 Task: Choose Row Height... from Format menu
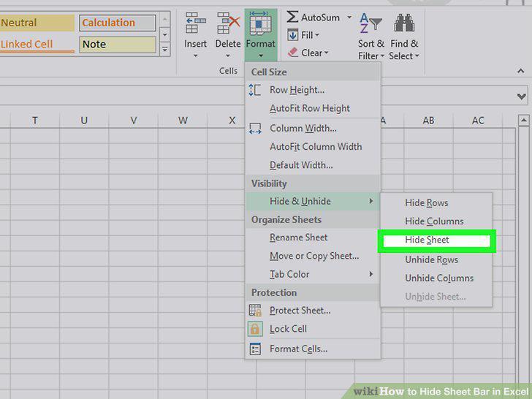pyautogui.click(x=313, y=90)
